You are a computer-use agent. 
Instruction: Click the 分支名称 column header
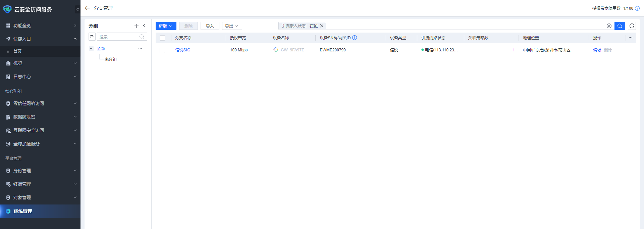click(183, 38)
